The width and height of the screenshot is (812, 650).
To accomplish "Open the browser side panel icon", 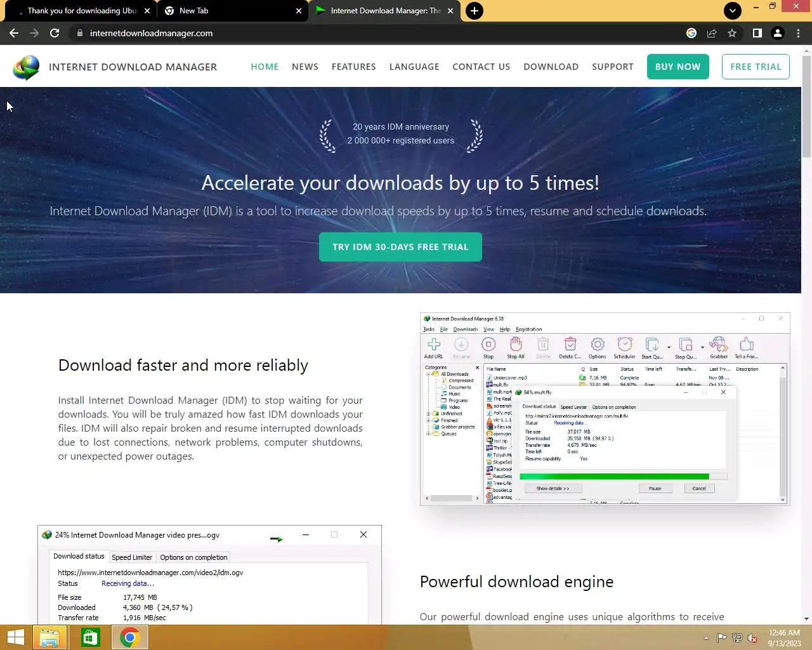I will point(757,33).
